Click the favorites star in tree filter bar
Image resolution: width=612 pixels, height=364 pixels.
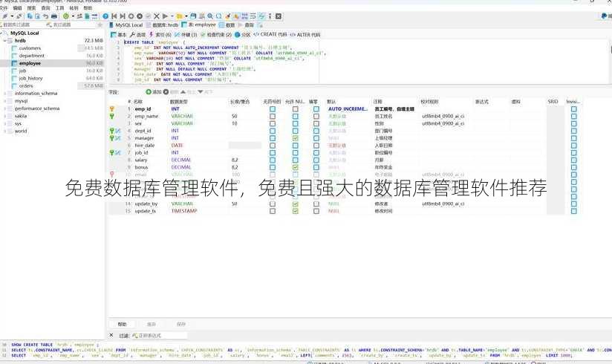tap(100, 25)
